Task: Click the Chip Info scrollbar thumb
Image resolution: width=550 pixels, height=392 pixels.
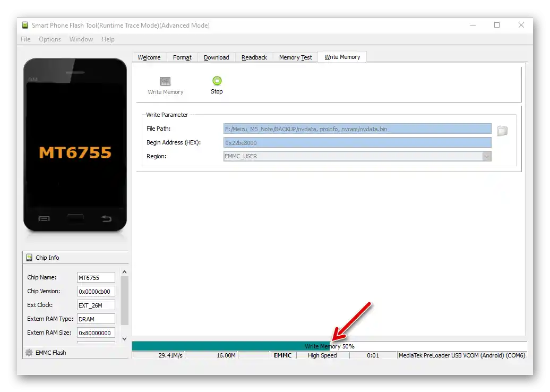Action: point(125,301)
